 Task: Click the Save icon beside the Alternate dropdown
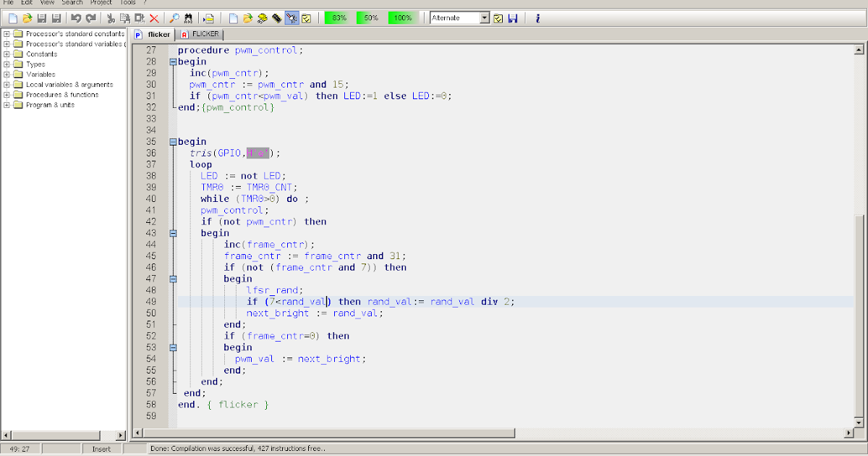pos(514,17)
